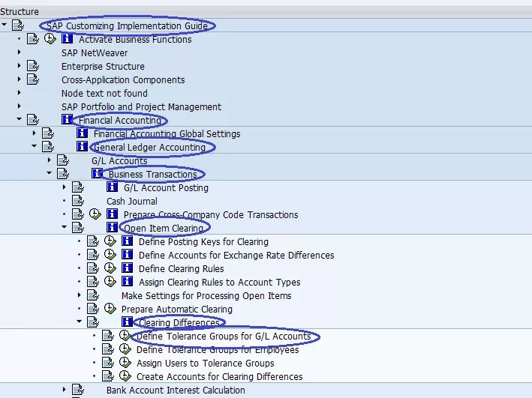Select Define Tolerance Groups for G/L Accounts
This screenshot has height=398, width=532.
coord(224,336)
